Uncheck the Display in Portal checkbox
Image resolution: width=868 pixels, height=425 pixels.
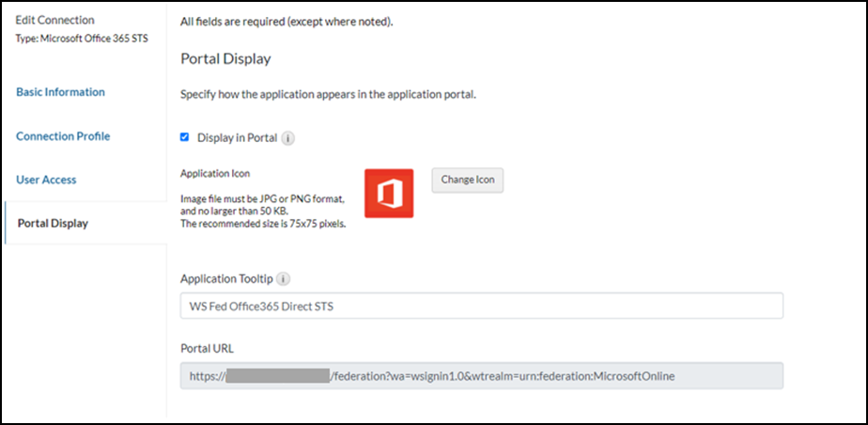[x=185, y=137]
